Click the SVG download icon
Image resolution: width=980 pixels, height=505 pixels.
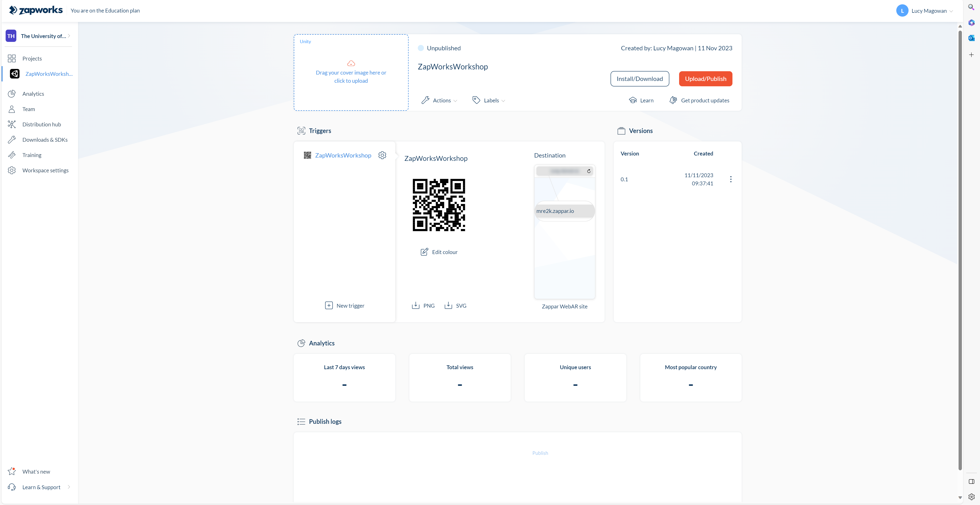(448, 306)
